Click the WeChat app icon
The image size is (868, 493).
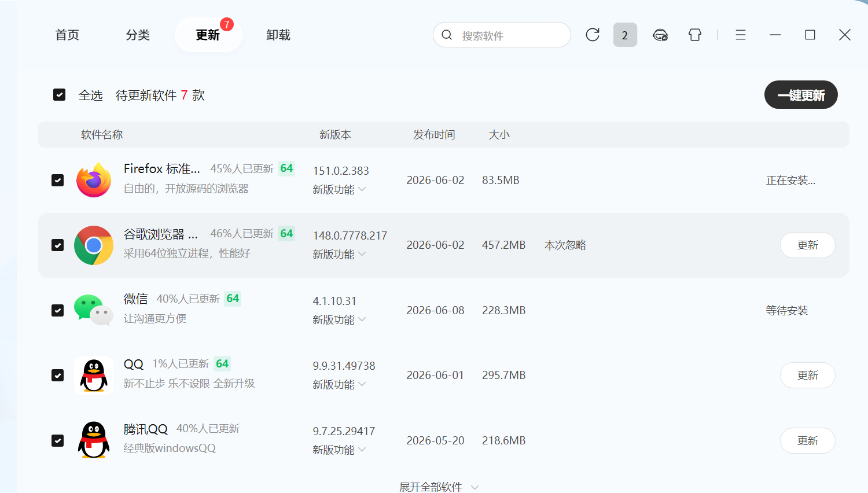[94, 310]
